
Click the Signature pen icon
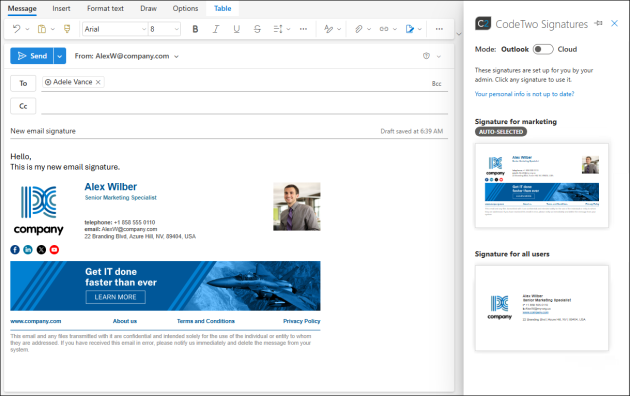click(x=409, y=29)
